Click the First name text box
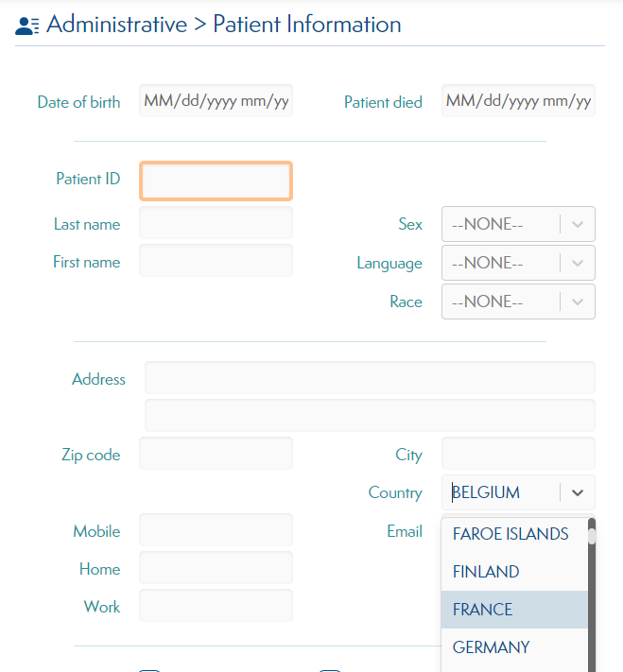The width and height of the screenshot is (623, 672). coord(216,261)
